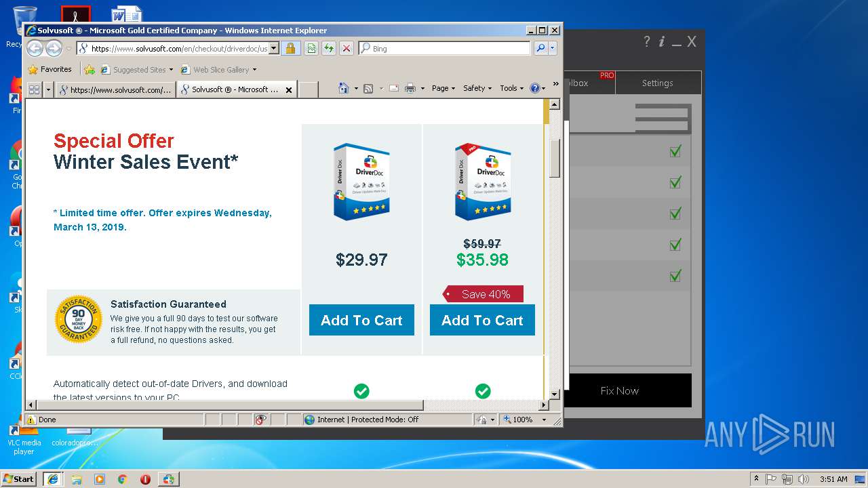Open Internet Explorer from the taskbar
868x488 pixels.
tap(52, 479)
